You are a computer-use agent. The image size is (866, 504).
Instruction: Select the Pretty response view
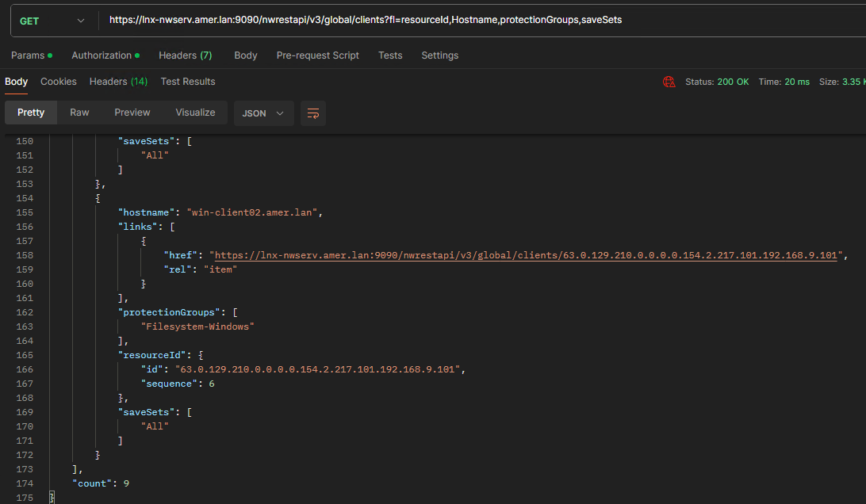pyautogui.click(x=31, y=113)
